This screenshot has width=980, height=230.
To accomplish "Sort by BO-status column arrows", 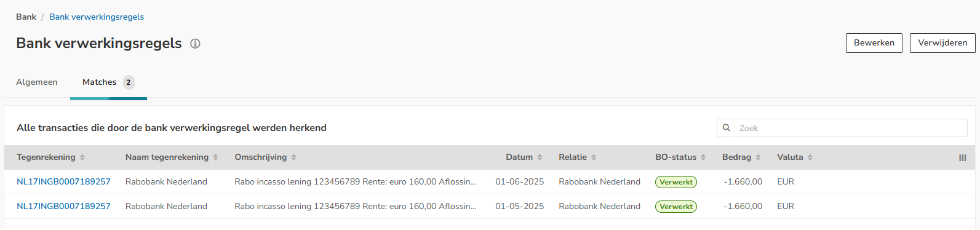I will click(x=703, y=157).
